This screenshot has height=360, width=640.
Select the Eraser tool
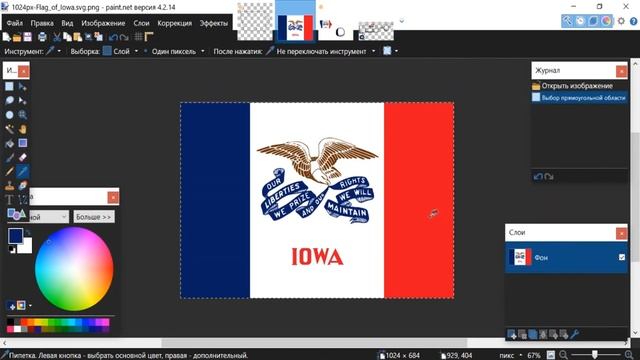[22, 158]
